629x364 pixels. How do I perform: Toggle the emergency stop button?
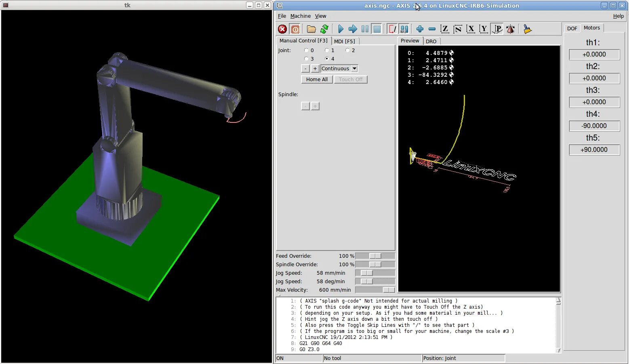pyautogui.click(x=282, y=29)
